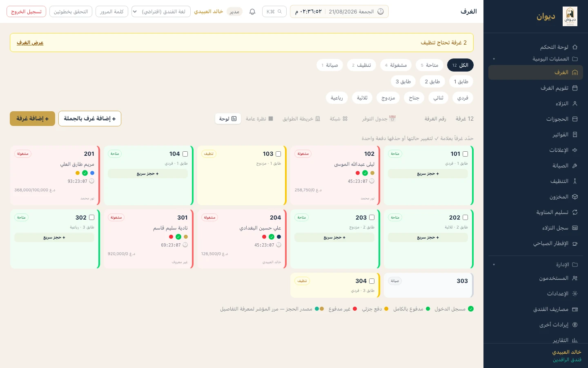The width and height of the screenshot is (588, 368).
Task: Filter rooms by الكل 12 tab
Action: click(x=460, y=65)
